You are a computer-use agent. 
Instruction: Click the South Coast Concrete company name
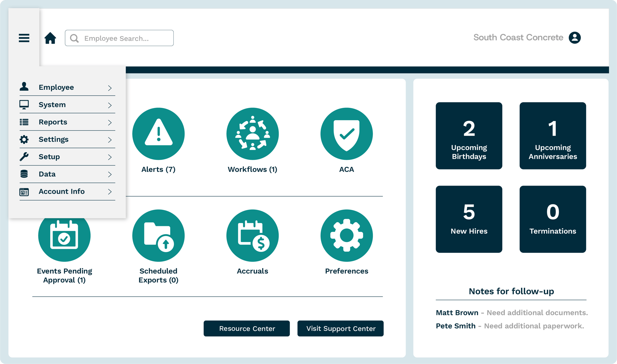tap(518, 38)
